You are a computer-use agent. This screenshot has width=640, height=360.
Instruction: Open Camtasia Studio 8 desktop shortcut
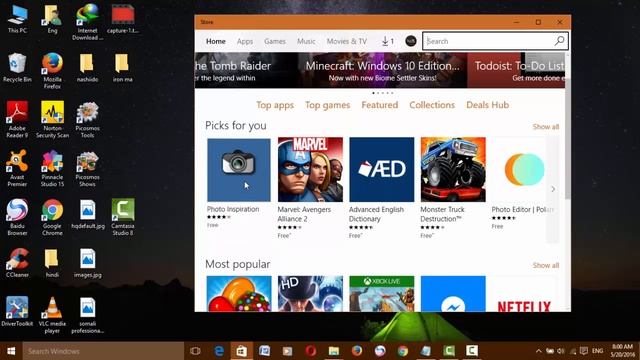pyautogui.click(x=123, y=217)
